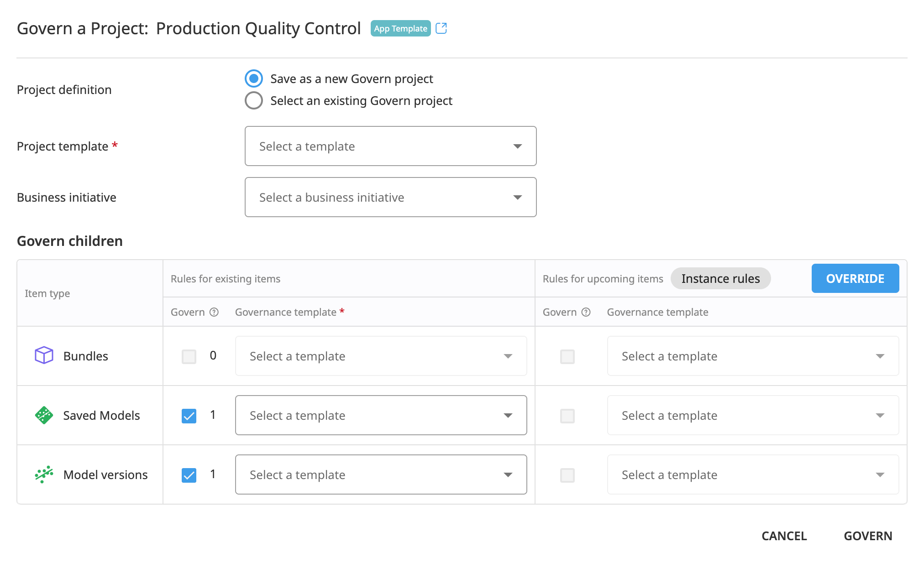The image size is (924, 563).
Task: Click the Instance rules pill
Action: click(x=720, y=278)
